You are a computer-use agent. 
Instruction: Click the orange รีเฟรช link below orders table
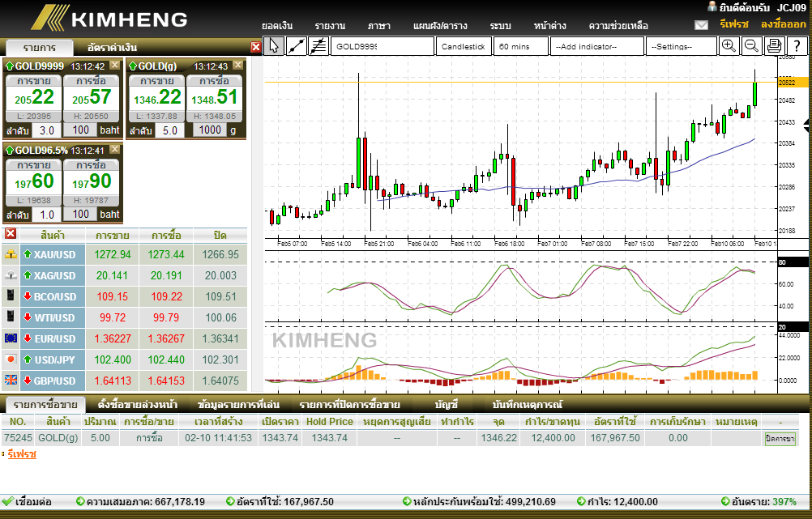22,454
